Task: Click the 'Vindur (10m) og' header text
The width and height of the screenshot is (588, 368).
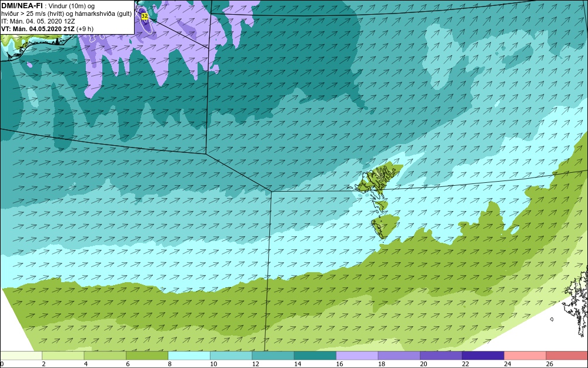Action: tap(72, 6)
